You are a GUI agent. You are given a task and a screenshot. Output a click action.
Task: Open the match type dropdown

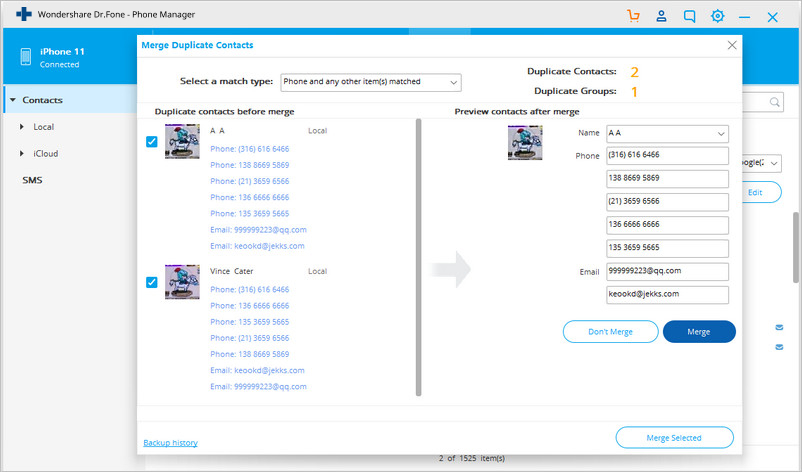(x=371, y=82)
